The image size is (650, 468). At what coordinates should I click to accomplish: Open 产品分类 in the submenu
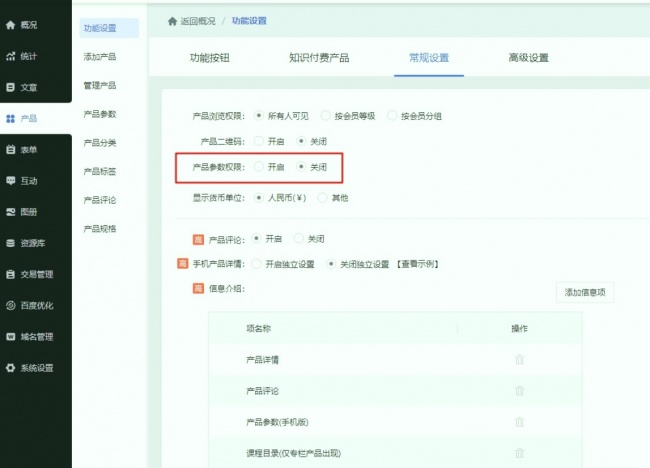pyautogui.click(x=100, y=143)
